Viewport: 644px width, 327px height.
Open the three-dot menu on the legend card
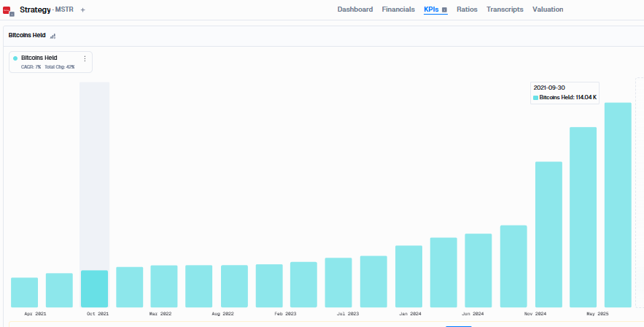[x=85, y=58]
